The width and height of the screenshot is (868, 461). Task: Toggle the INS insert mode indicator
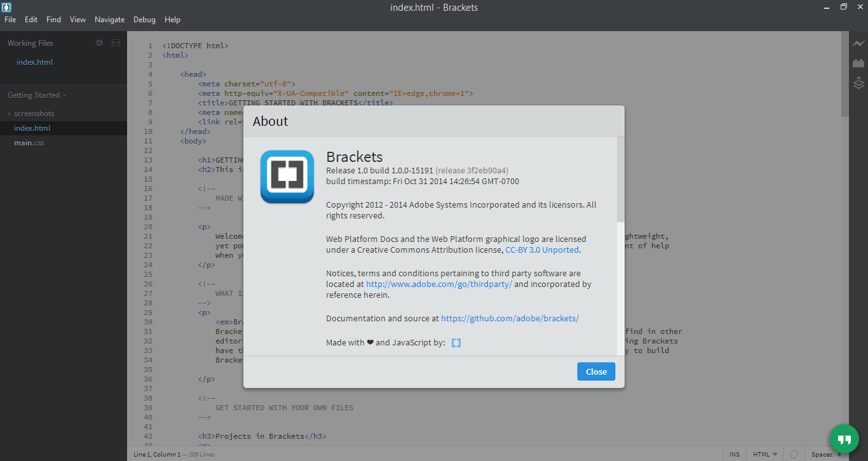[x=735, y=454]
